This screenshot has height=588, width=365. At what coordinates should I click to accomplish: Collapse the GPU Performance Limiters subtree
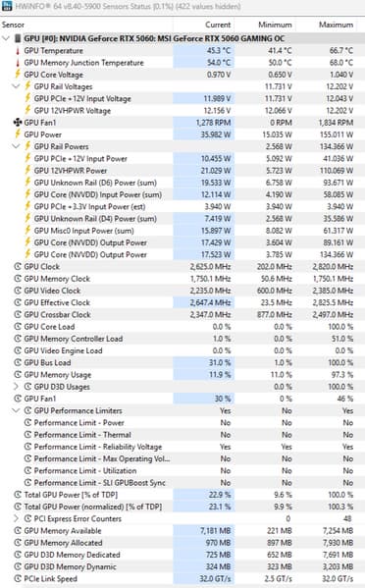coord(16,410)
